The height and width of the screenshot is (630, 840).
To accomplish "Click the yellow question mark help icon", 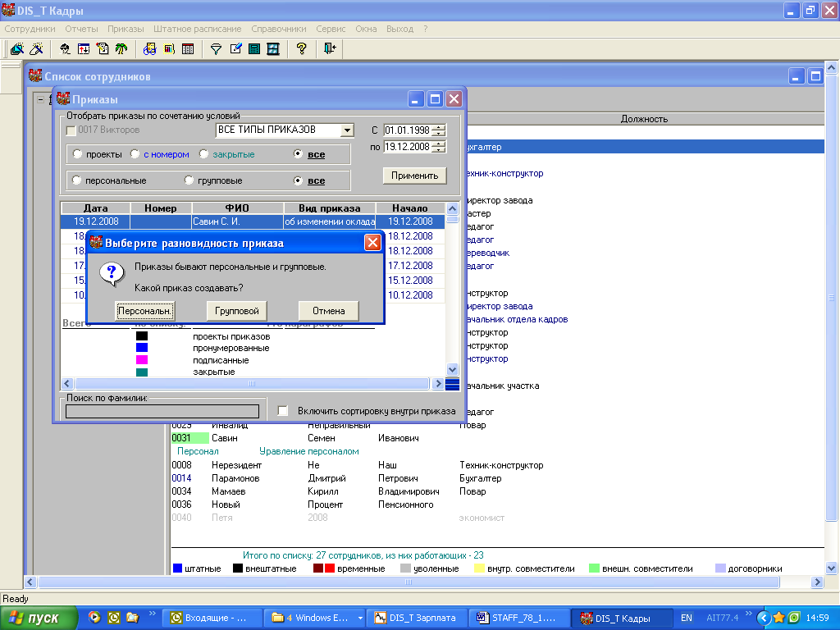I will coord(301,49).
